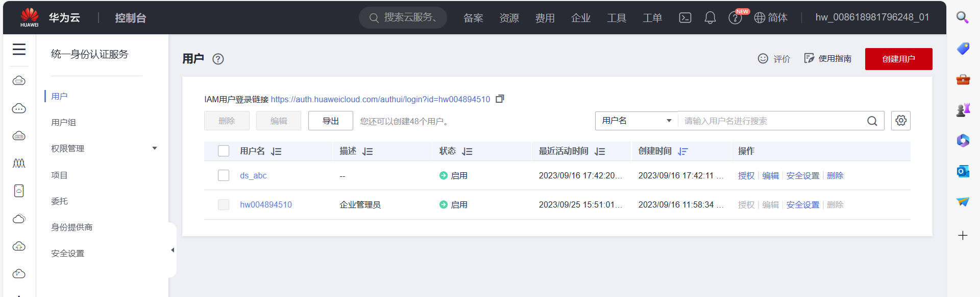Select all users checkbox in header
Screen dimensions: 980x297
click(x=224, y=151)
